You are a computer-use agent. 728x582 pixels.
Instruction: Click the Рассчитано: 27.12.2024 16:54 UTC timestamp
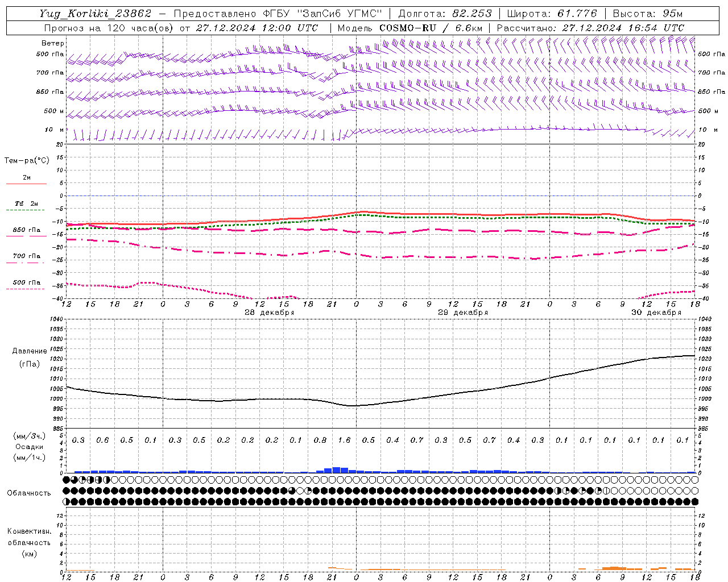click(x=590, y=28)
